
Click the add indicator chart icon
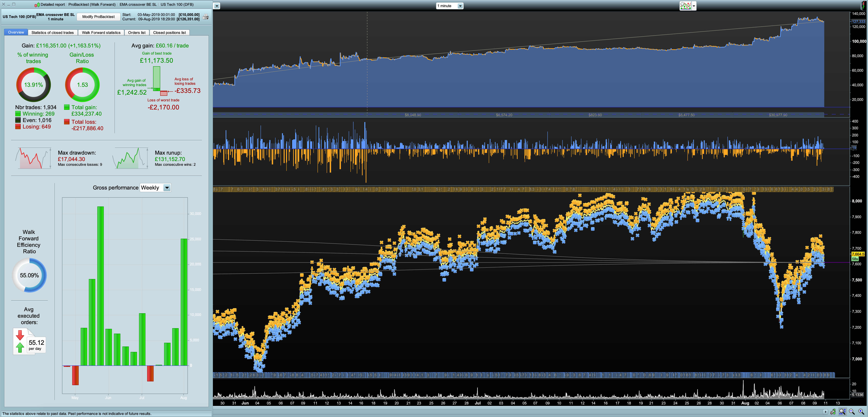coord(685,6)
